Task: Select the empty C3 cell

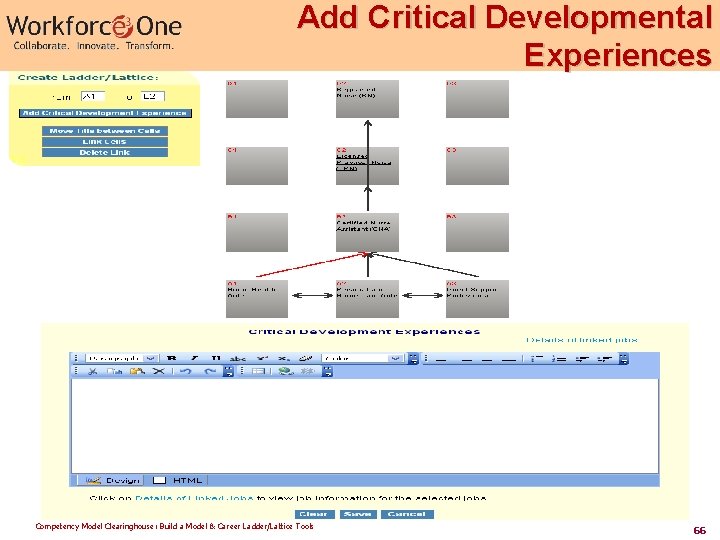Action: click(478, 166)
